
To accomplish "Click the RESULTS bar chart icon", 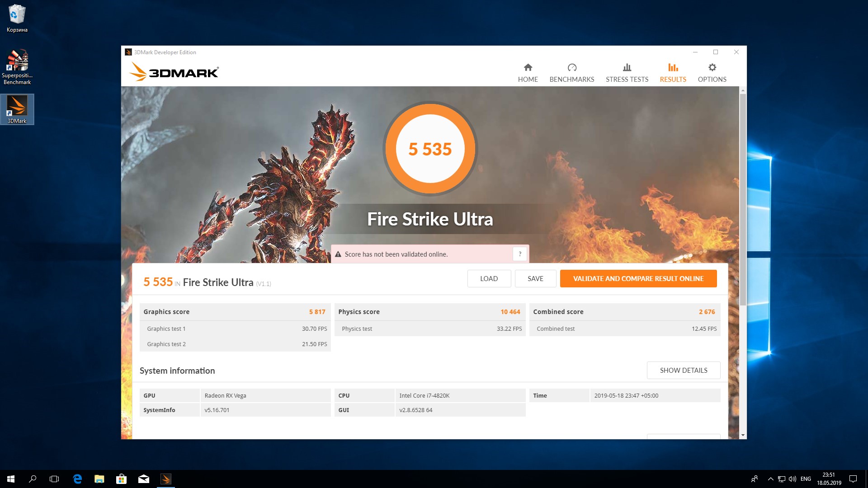I will [x=673, y=68].
